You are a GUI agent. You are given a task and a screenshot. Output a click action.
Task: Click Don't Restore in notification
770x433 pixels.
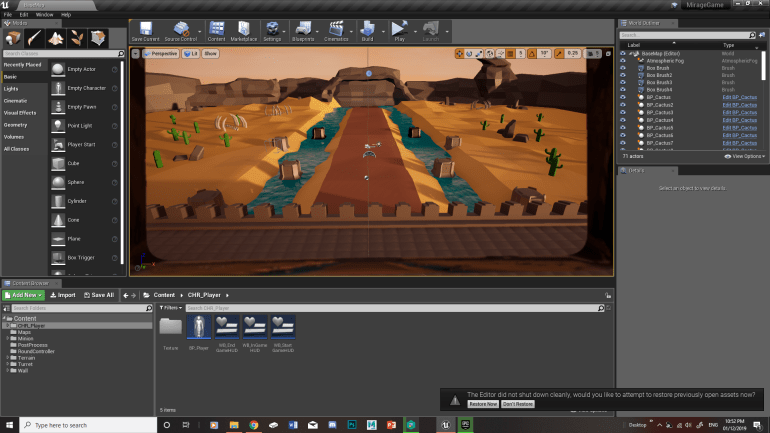(518, 404)
